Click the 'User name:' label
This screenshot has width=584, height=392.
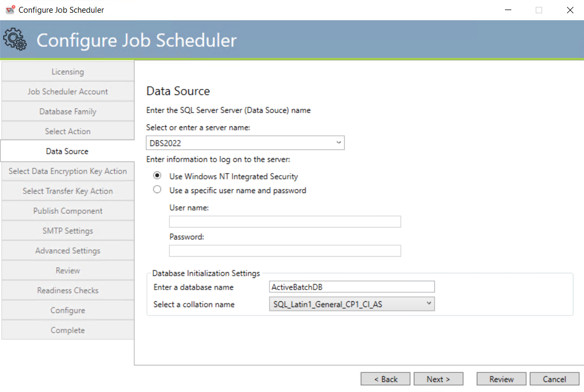click(x=189, y=207)
